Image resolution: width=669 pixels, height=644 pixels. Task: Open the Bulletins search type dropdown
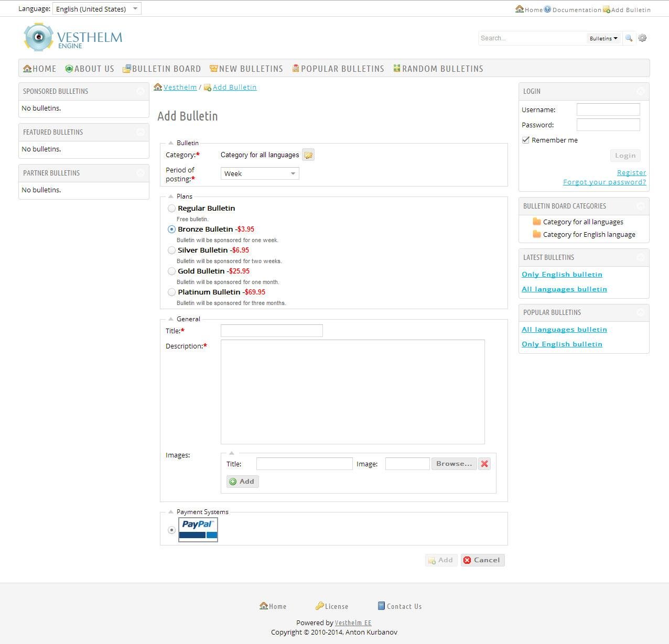(x=602, y=38)
